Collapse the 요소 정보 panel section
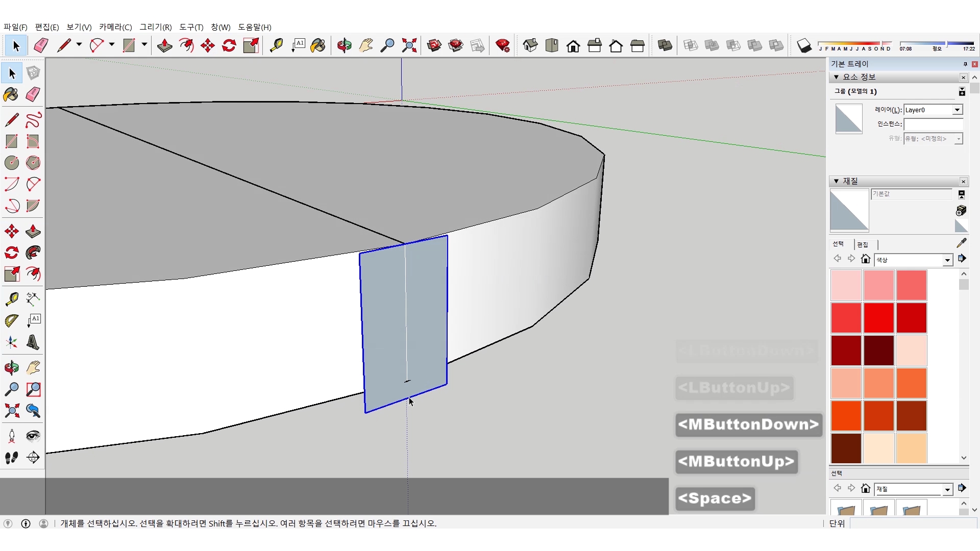 (x=836, y=77)
